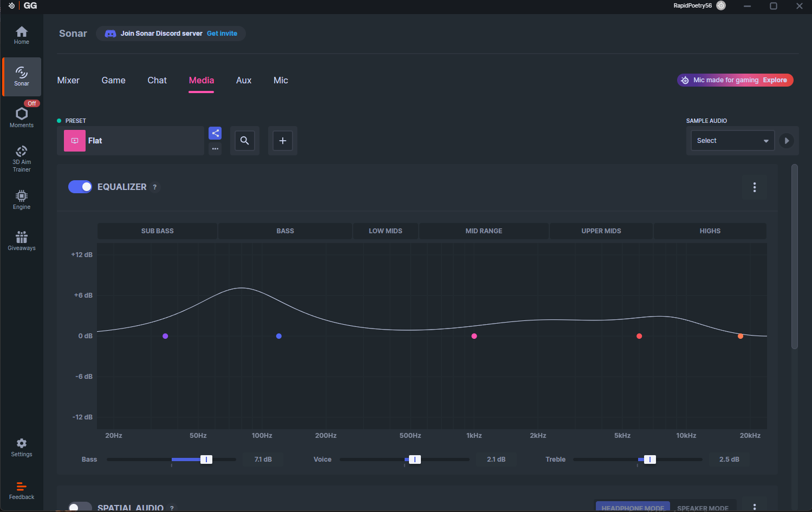Click Explore on Mic made for gaming

(775, 80)
